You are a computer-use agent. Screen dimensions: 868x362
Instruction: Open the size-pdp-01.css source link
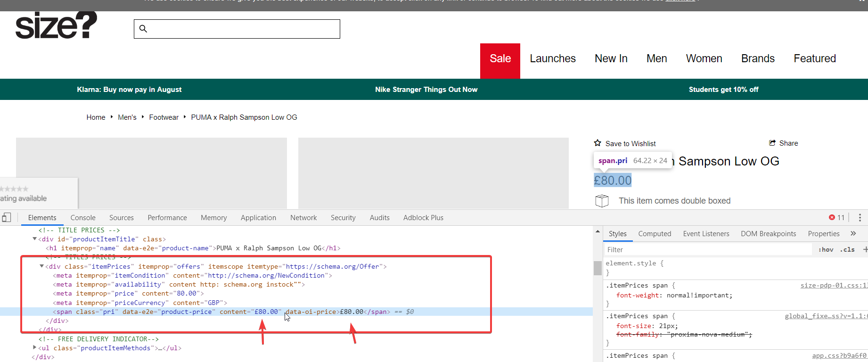pos(834,285)
